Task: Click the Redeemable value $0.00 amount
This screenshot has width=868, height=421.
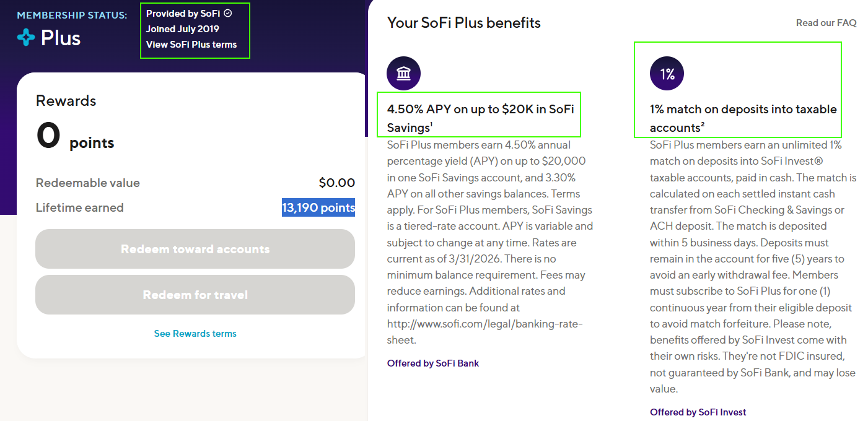Action: click(337, 183)
